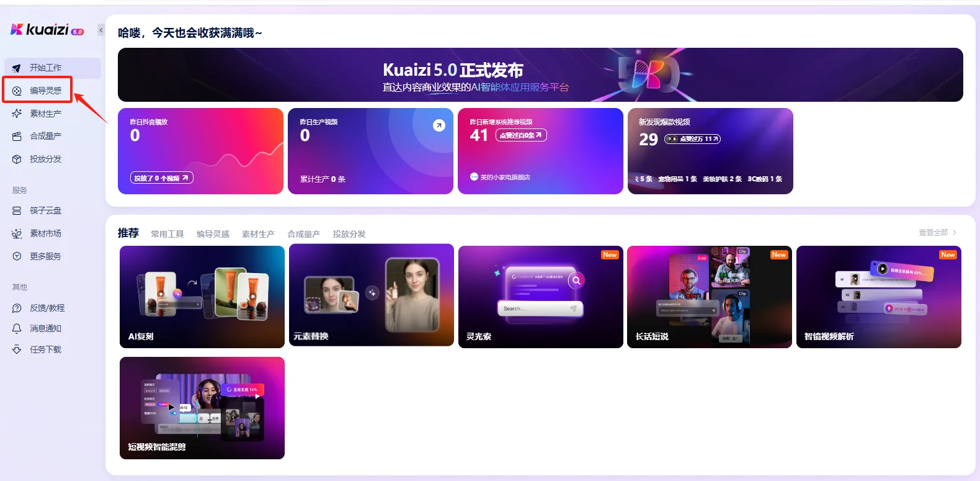Image resolution: width=980 pixels, height=481 pixels.
Task: Open the 短视频智能混剪 tool card
Action: pyautogui.click(x=202, y=408)
